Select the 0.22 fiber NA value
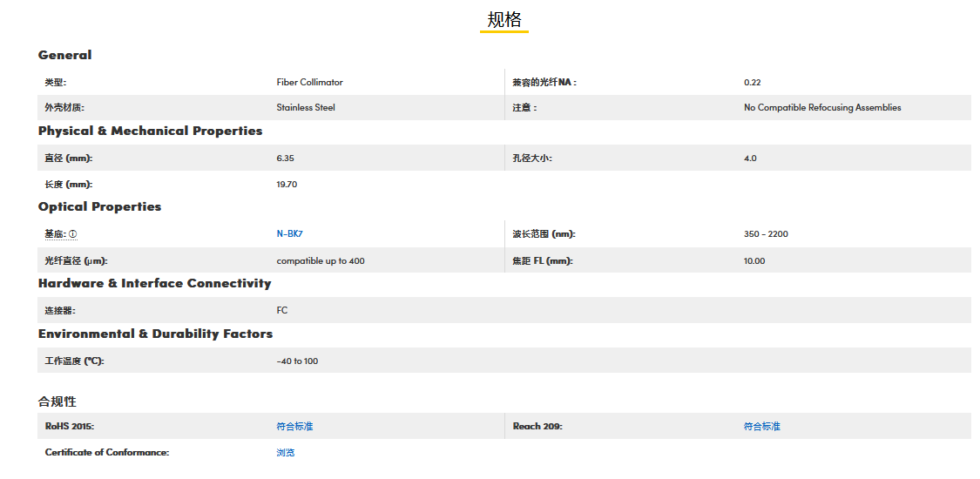 [x=752, y=83]
